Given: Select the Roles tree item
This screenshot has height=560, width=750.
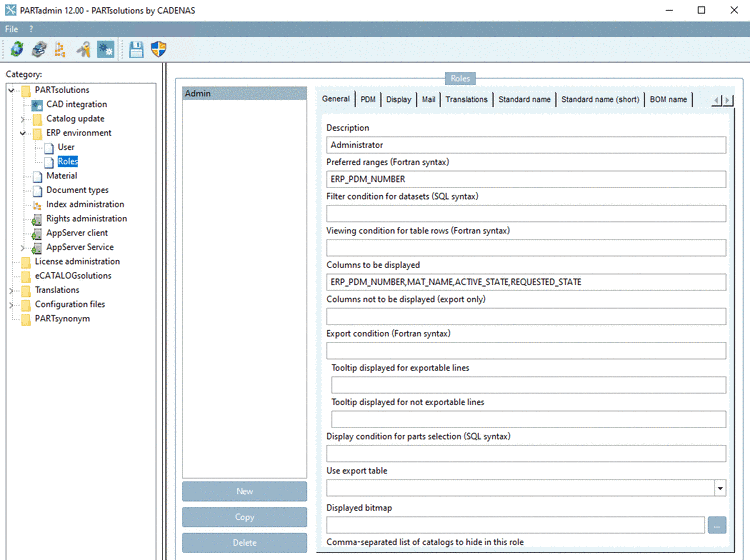Looking at the screenshot, I should pyautogui.click(x=67, y=162).
